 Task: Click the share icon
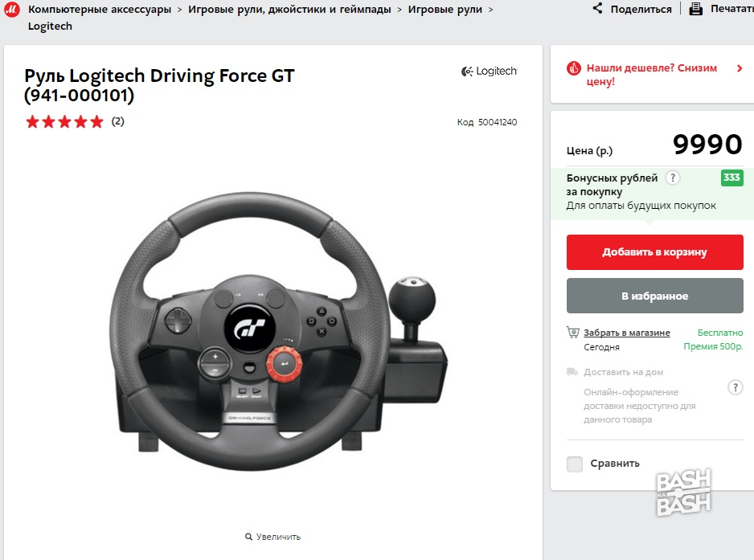597,8
